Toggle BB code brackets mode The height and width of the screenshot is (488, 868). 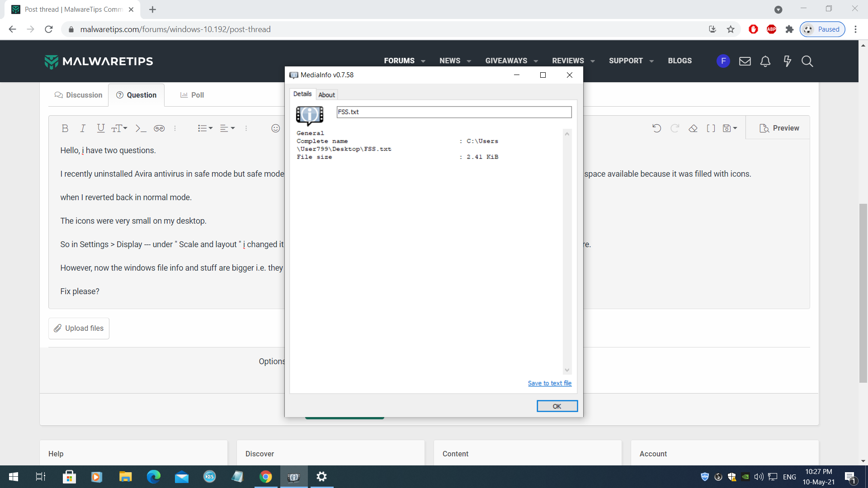tap(711, 128)
